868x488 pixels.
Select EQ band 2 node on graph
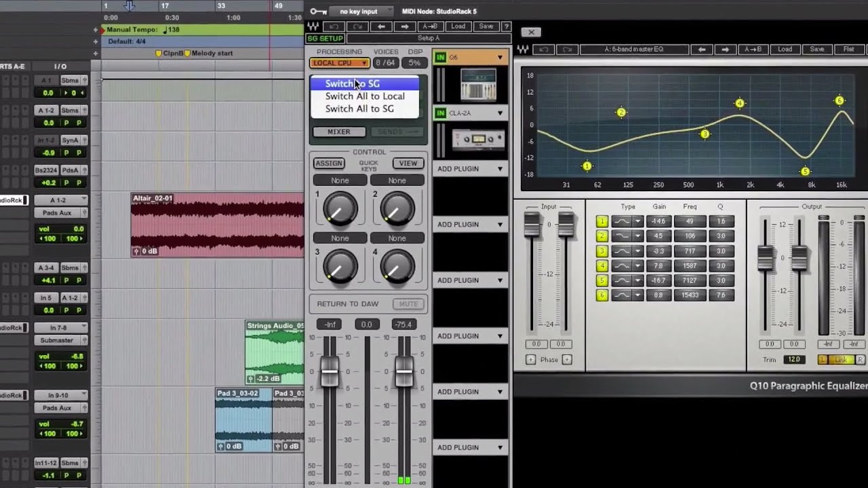[621, 113]
